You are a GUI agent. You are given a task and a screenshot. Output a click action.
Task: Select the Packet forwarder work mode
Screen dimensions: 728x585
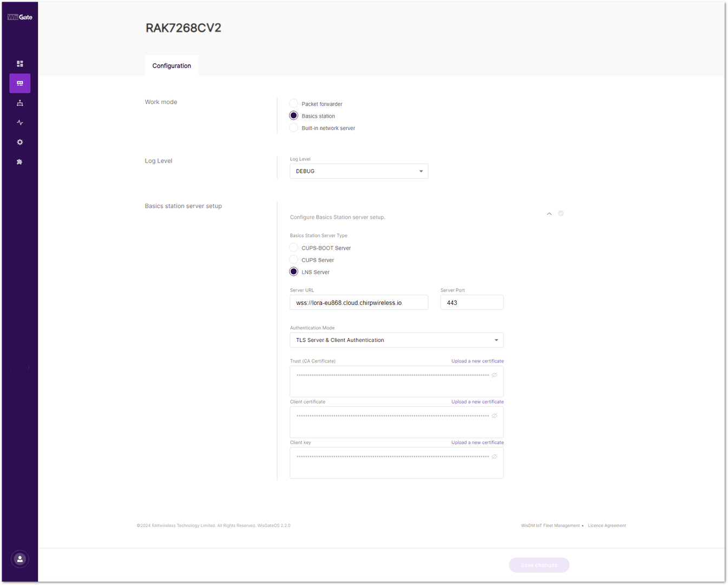coord(294,103)
